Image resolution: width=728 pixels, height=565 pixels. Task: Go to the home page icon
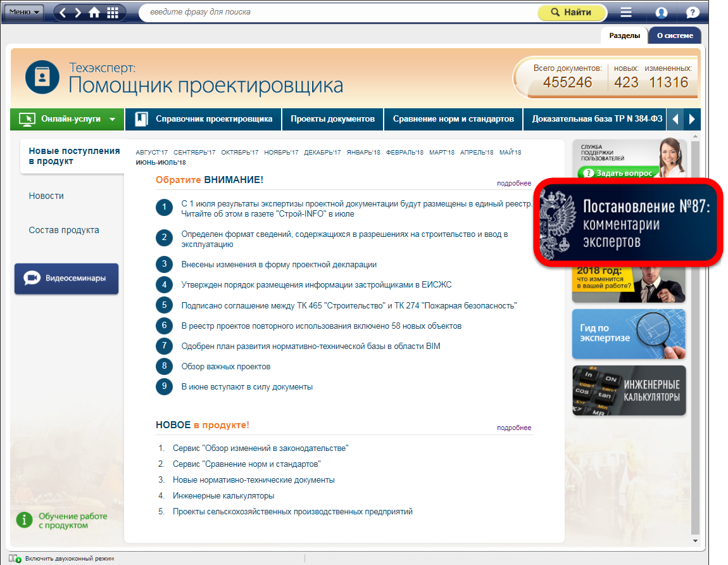(x=94, y=12)
